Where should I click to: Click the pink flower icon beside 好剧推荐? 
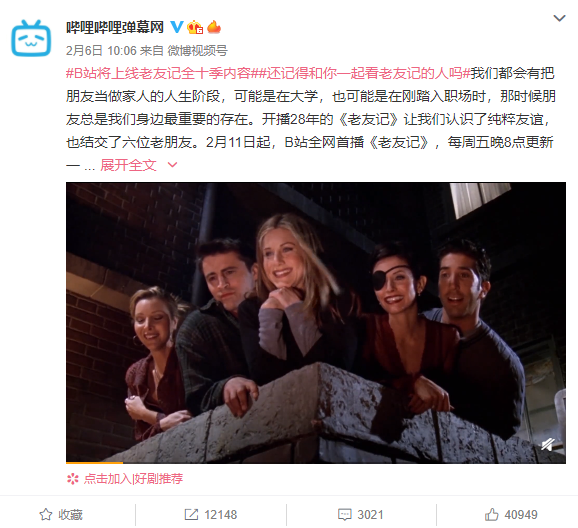73,479
